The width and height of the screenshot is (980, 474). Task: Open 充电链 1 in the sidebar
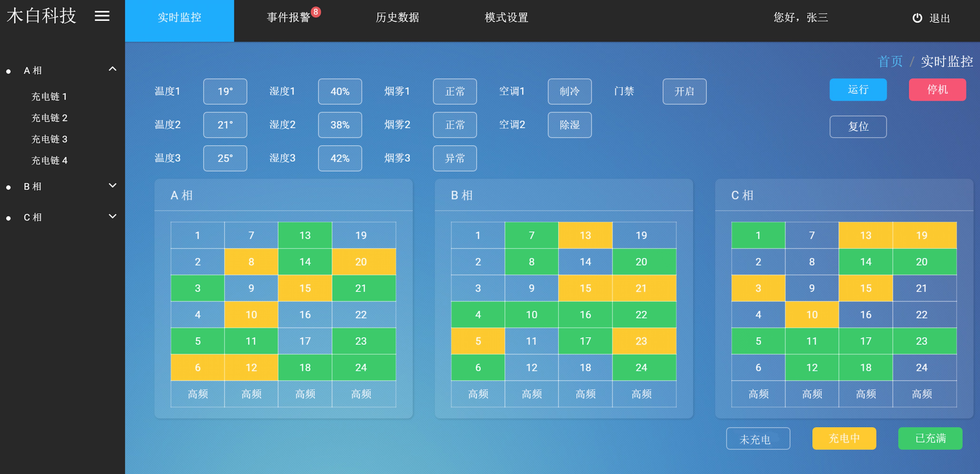click(x=49, y=97)
